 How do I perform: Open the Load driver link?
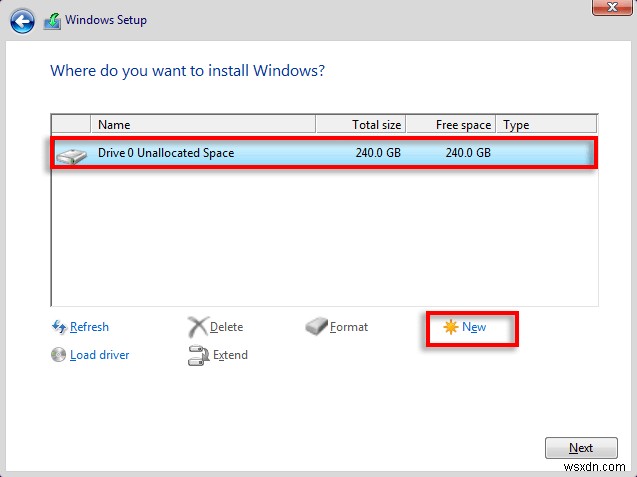[x=100, y=355]
